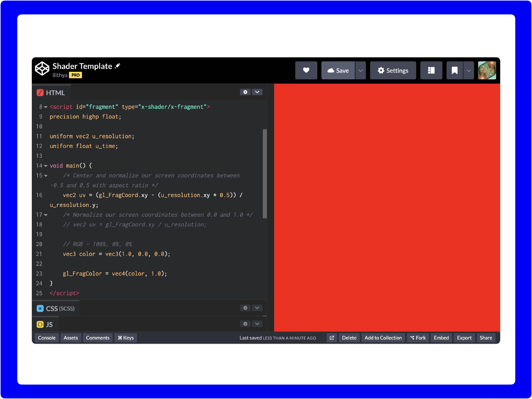Open the bookmark dropdown arrow
532x399 pixels.
469,70
